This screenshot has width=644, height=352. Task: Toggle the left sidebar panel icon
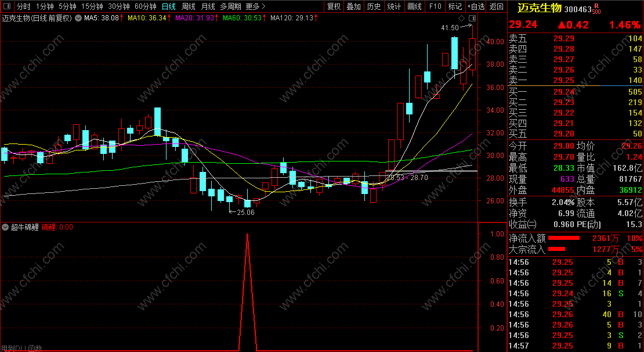(7, 6)
